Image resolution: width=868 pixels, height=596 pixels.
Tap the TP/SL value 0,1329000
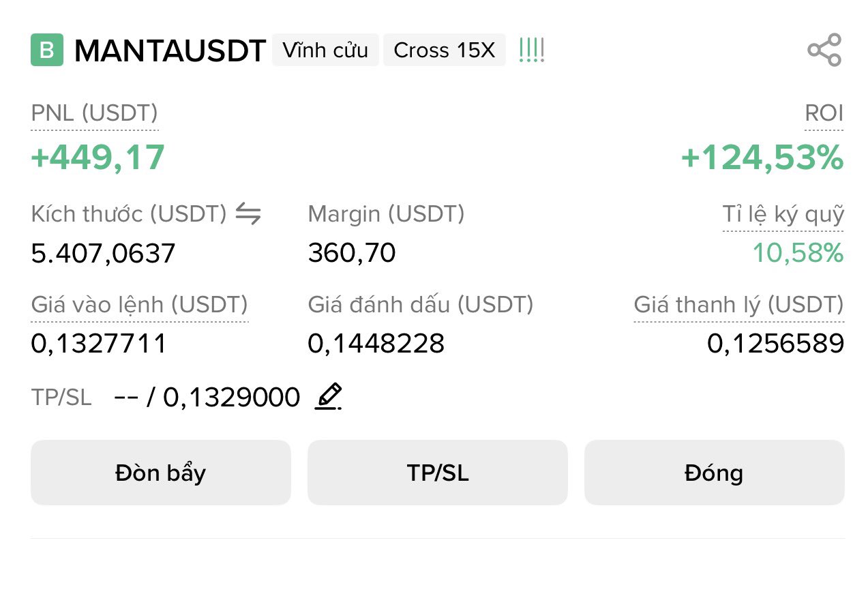231,397
